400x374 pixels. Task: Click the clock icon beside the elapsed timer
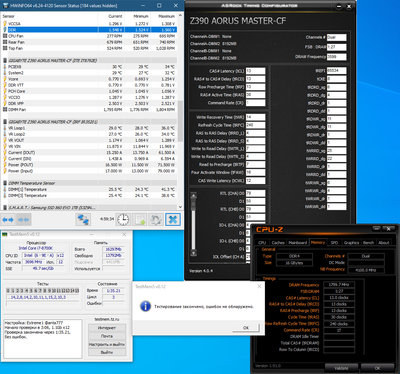pos(123,220)
